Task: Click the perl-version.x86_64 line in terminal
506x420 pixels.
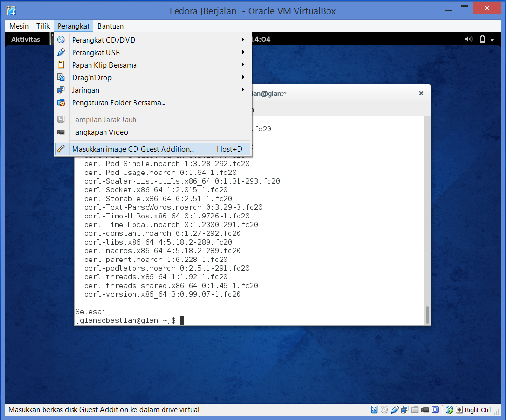Action: (163, 294)
